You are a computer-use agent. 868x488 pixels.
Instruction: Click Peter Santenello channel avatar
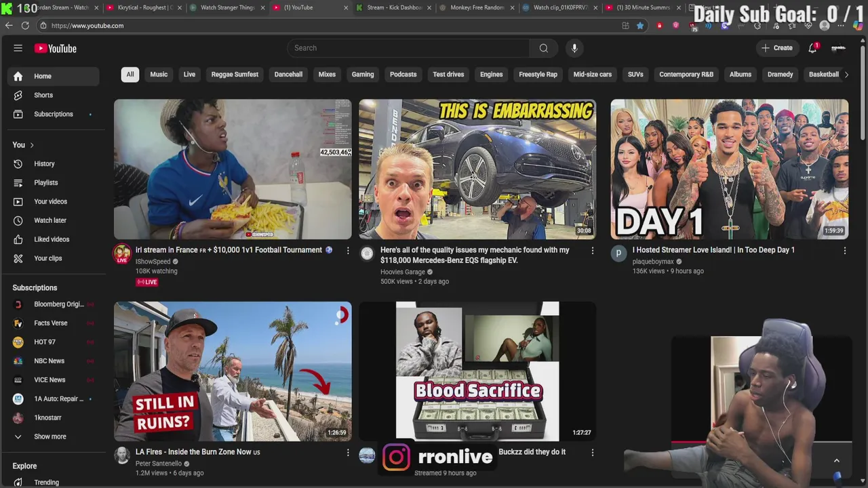(122, 455)
